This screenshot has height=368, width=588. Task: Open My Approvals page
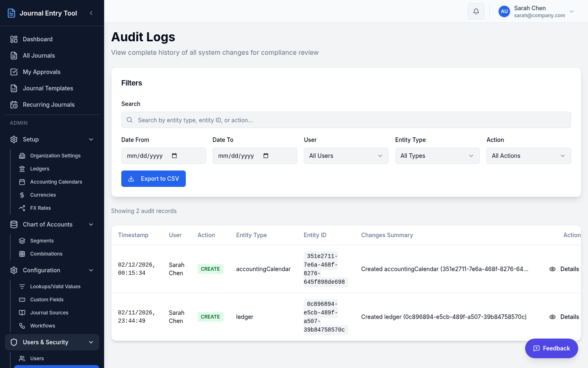point(52,72)
